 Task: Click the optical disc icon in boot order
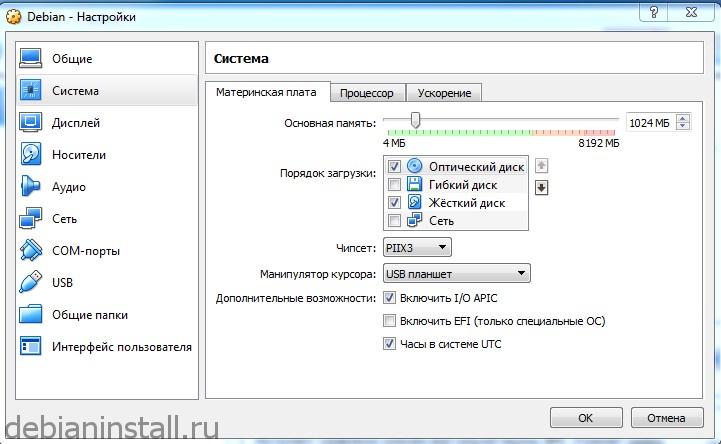point(414,166)
